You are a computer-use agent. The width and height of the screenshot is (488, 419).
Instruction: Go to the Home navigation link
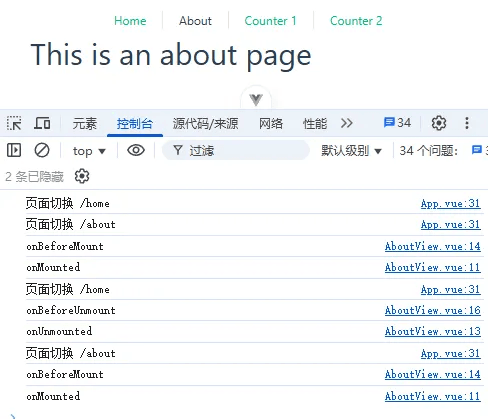tap(130, 21)
